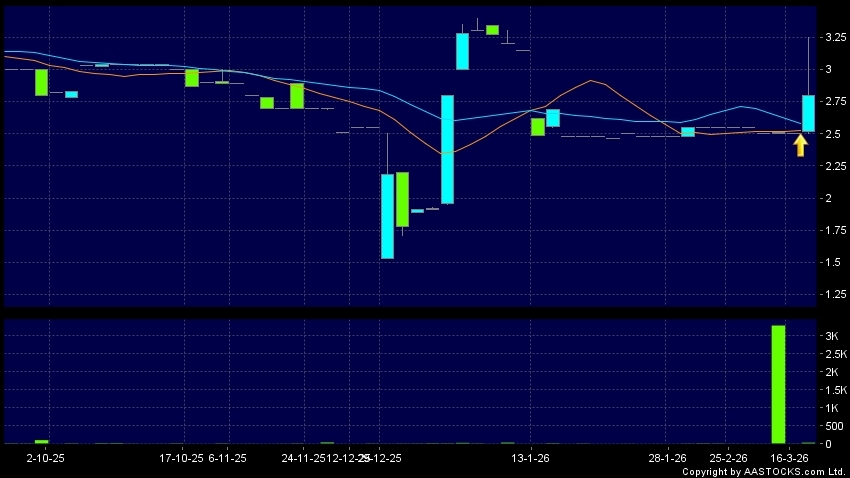Select the cyan candlestick just below 3.25

click(x=463, y=51)
